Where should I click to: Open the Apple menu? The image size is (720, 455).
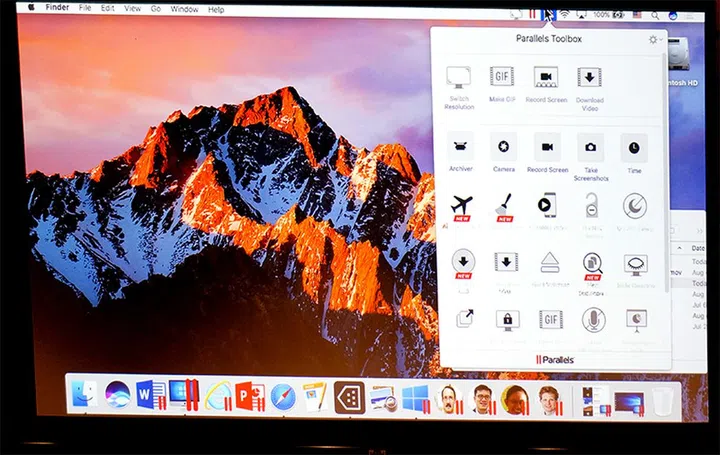pyautogui.click(x=31, y=7)
